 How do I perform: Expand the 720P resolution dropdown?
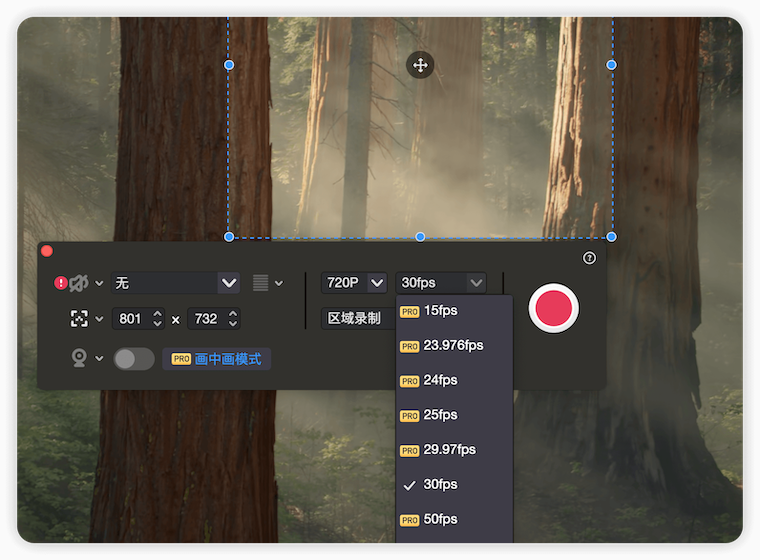pos(354,283)
